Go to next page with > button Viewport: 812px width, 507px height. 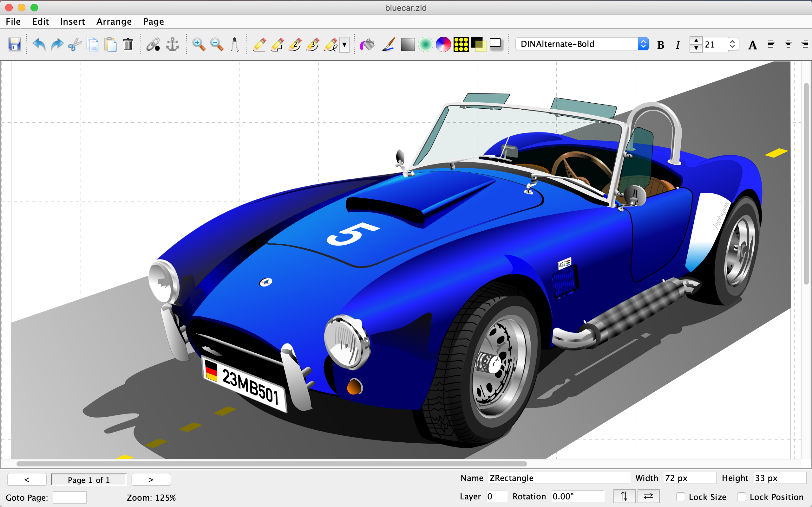click(151, 479)
